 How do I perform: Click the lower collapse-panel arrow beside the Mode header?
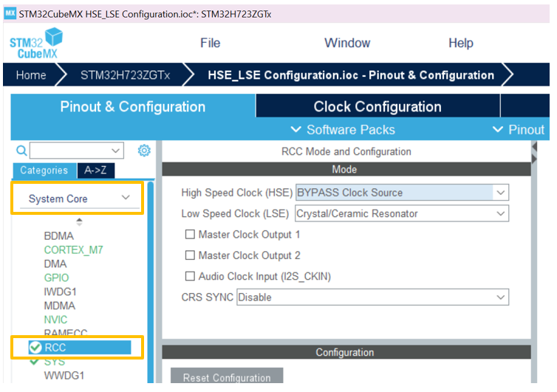[534, 159]
